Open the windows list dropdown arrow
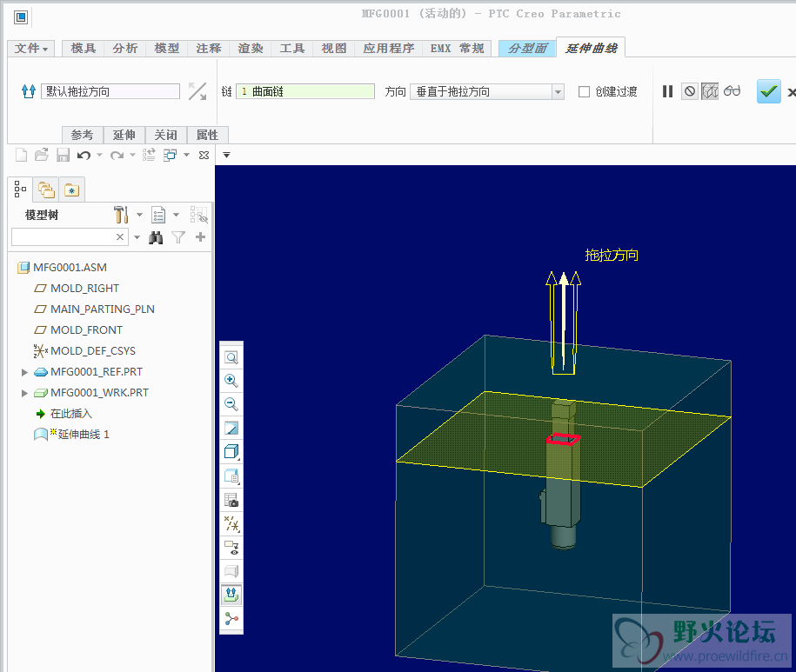This screenshot has width=796, height=672. click(186, 155)
